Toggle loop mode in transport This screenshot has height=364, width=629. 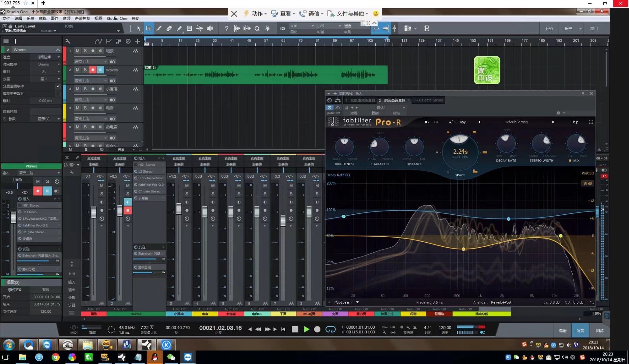[330, 329]
